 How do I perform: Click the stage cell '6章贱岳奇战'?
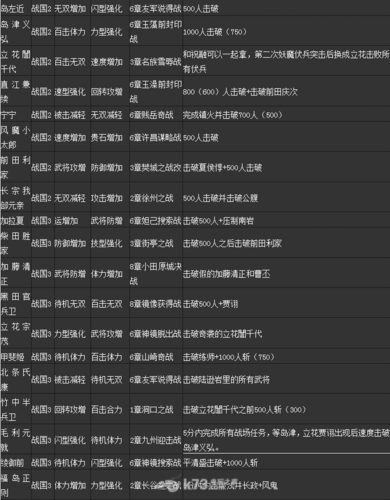(151, 115)
